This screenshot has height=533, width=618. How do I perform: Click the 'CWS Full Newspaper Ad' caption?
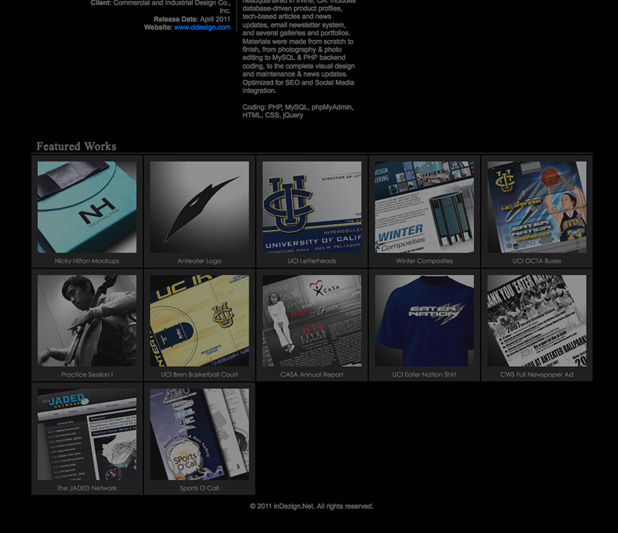click(x=537, y=375)
